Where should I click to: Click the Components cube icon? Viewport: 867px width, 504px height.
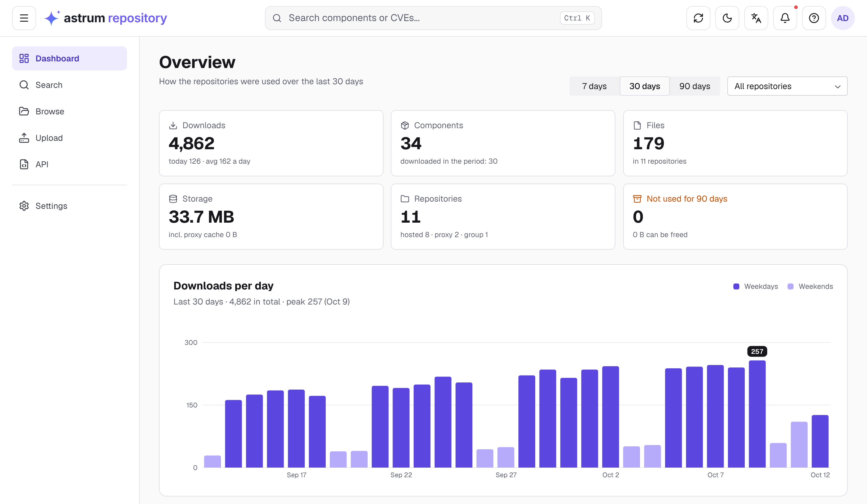pos(405,125)
